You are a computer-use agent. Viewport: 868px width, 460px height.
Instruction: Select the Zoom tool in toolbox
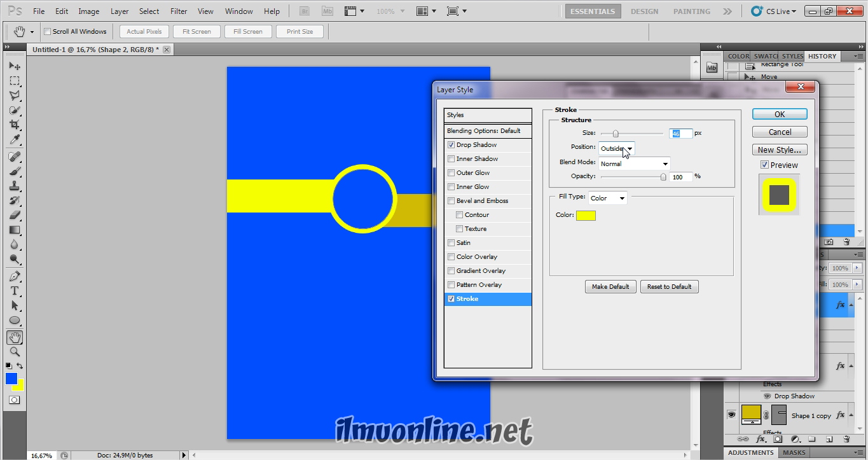[x=14, y=352]
